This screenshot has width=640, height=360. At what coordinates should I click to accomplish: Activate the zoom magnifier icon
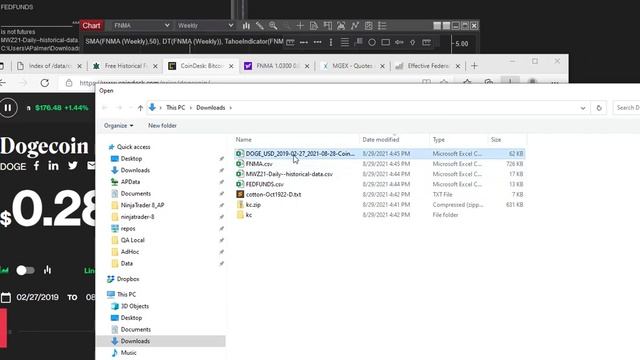(x=273, y=26)
